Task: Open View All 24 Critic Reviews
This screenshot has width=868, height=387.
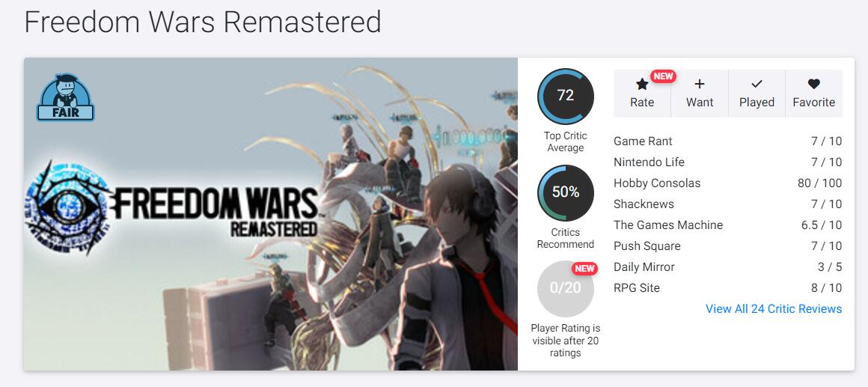Action: [x=774, y=309]
